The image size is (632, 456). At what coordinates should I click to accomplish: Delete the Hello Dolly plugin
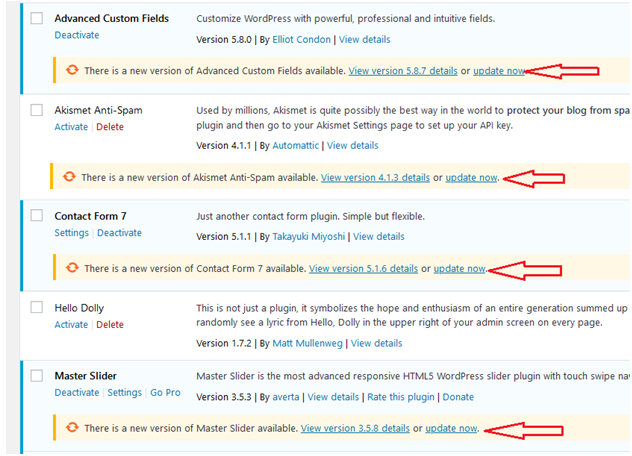pyautogui.click(x=110, y=324)
